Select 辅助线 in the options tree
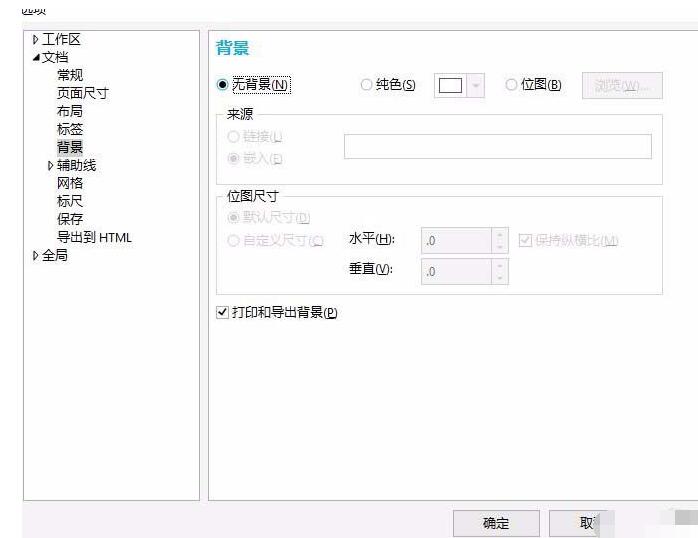 coord(77,166)
